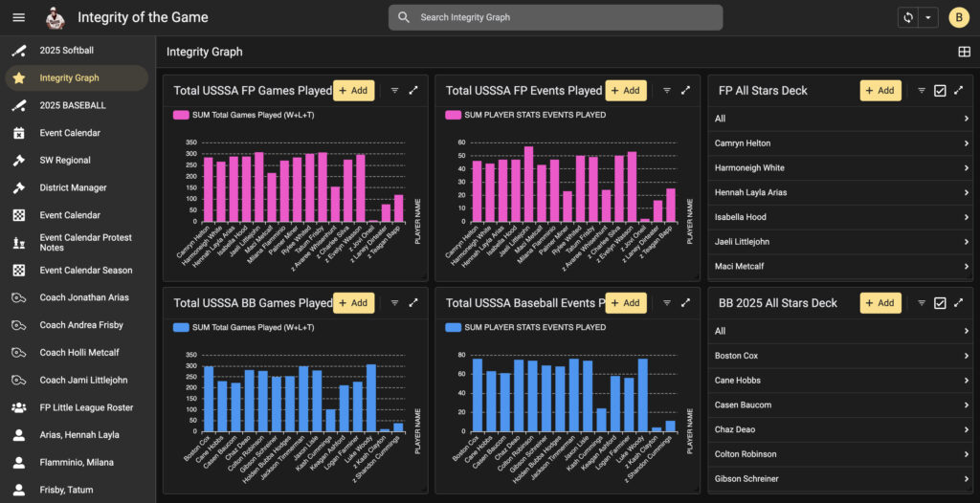Toggle the checkbox on BB 2025 All Stars Deck

pyautogui.click(x=940, y=303)
